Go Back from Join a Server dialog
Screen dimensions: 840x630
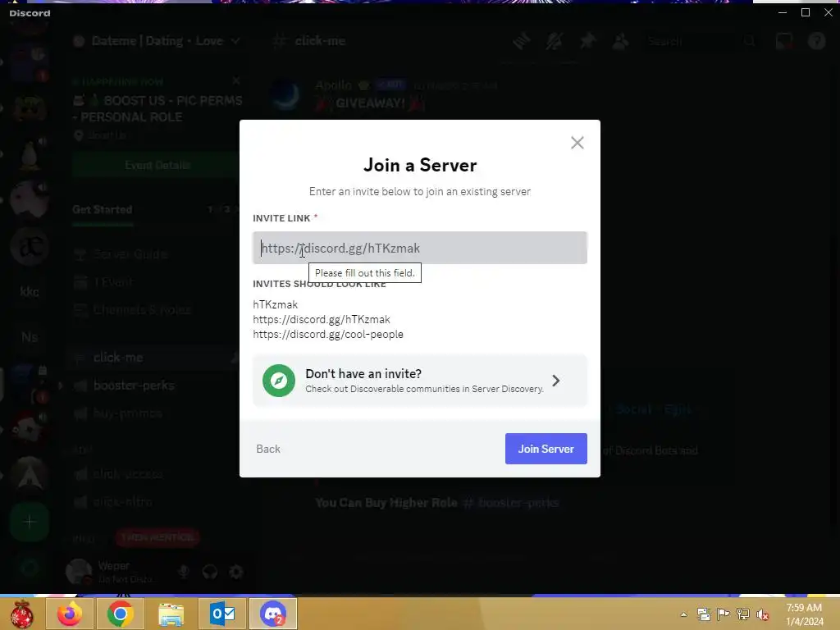(268, 449)
